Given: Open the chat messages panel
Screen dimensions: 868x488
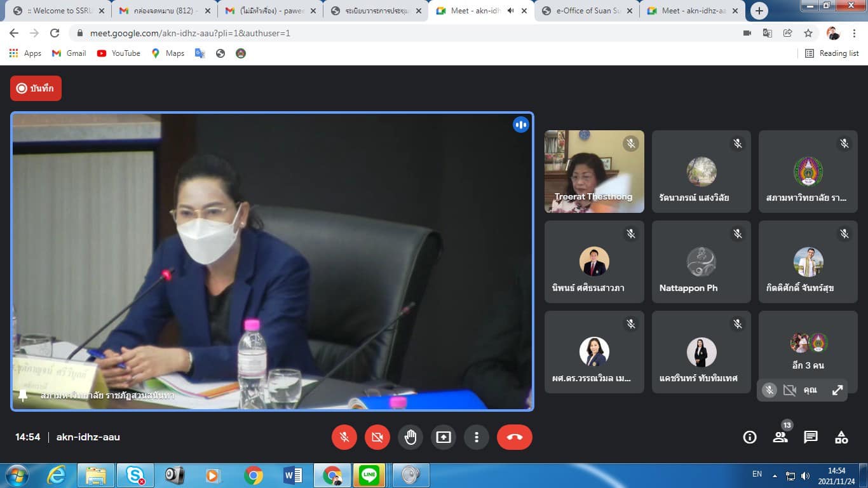Looking at the screenshot, I should tap(810, 437).
